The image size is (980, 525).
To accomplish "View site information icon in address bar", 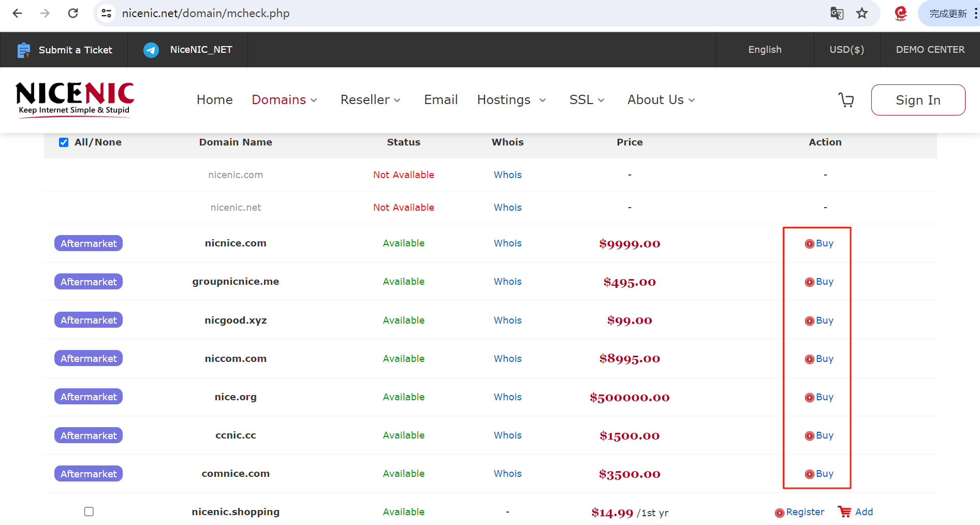I will 107,13.
